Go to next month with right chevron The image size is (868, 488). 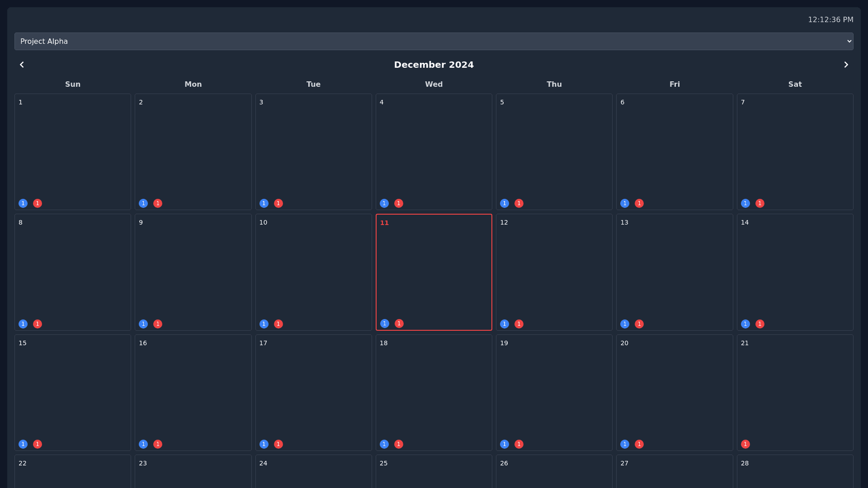(846, 65)
